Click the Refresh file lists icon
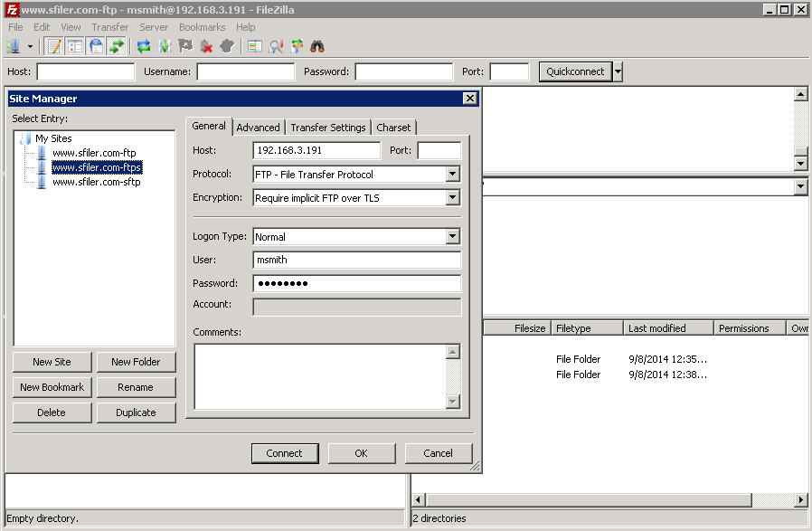This screenshot has width=812, height=531. (x=144, y=47)
